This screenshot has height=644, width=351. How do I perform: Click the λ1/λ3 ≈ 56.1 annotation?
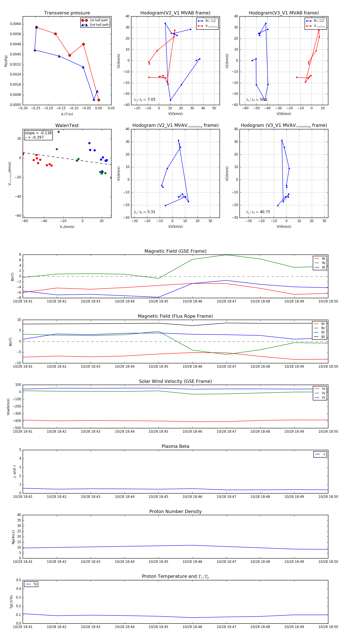[x=257, y=100]
